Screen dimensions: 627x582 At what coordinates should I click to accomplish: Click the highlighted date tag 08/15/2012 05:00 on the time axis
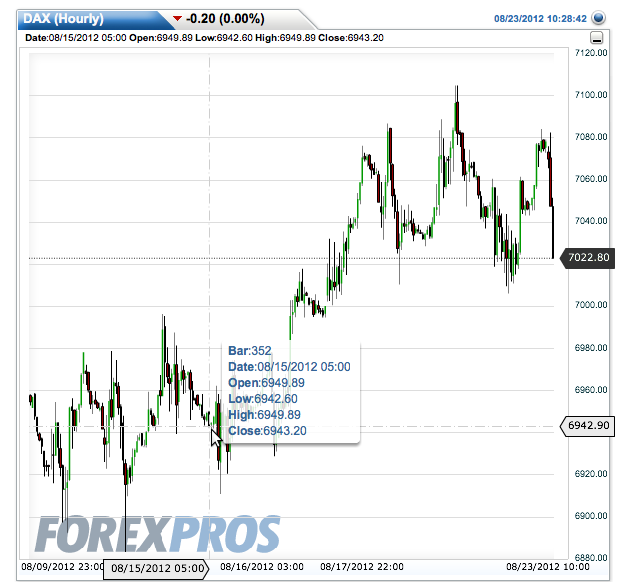[156, 568]
